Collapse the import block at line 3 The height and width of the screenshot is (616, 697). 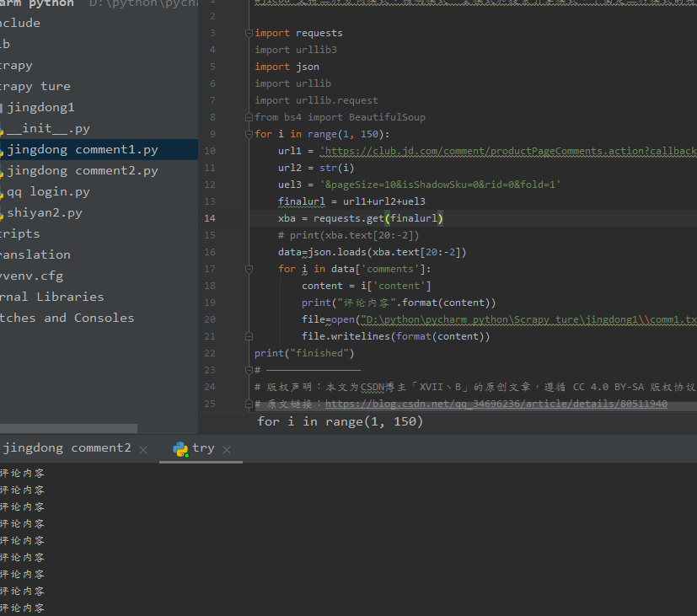tap(248, 32)
